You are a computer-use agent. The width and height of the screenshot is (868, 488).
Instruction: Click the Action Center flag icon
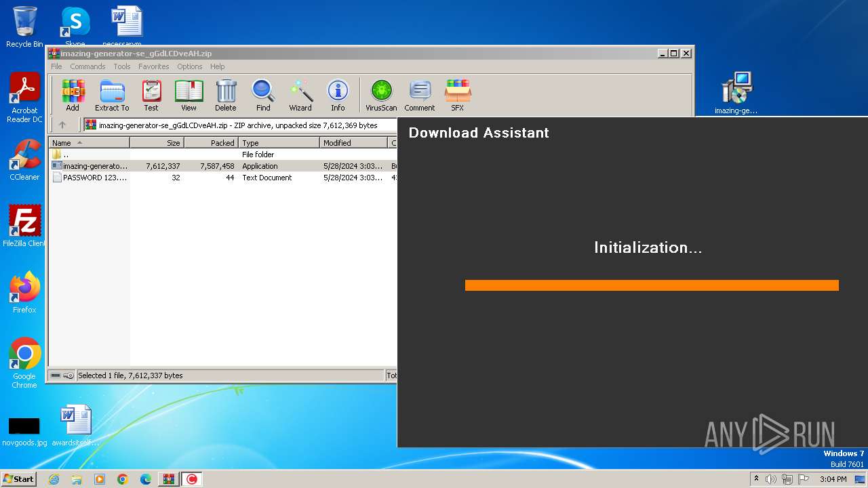(x=804, y=479)
